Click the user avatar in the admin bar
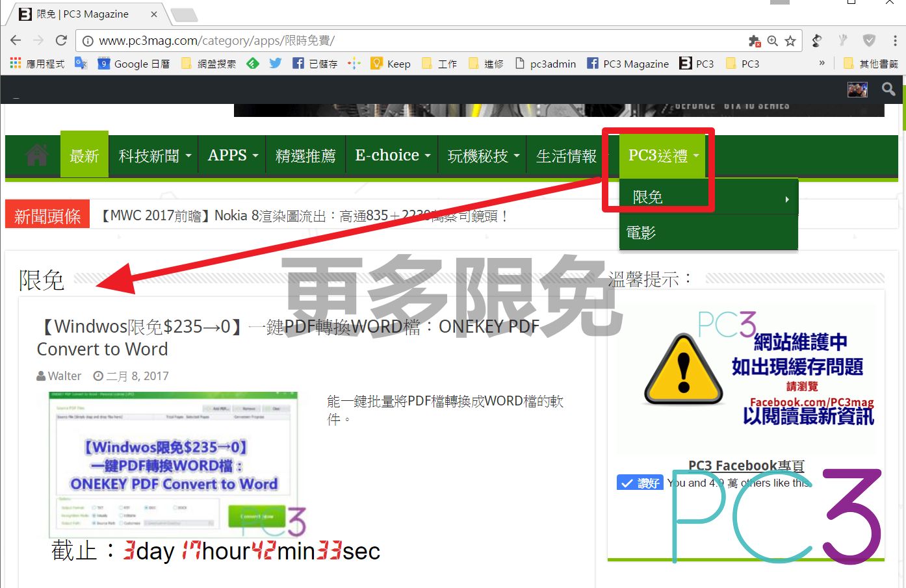This screenshot has height=588, width=906. 857,90
